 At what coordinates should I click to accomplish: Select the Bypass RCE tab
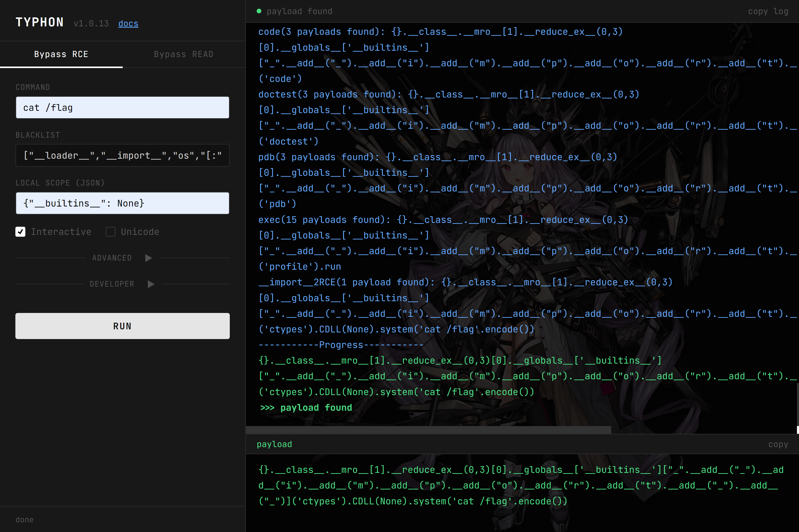61,54
